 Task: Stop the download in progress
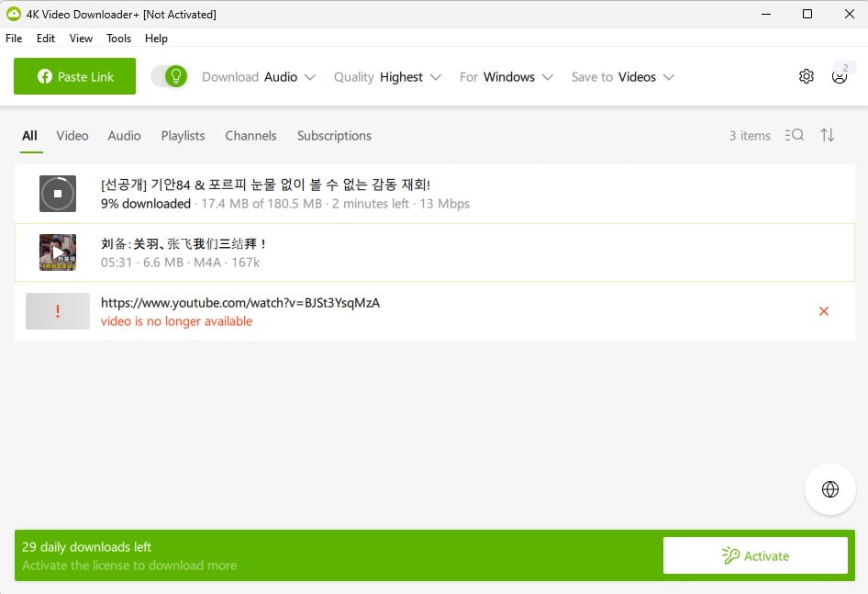click(x=58, y=194)
